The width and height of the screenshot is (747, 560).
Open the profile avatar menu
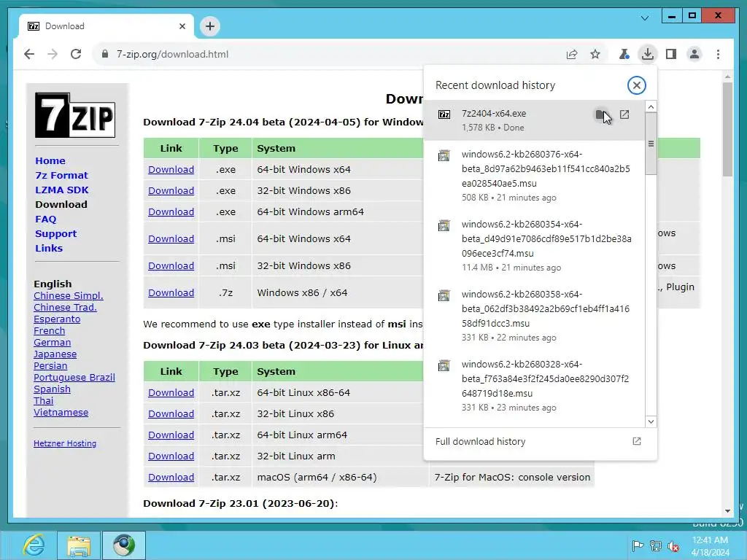[694, 54]
